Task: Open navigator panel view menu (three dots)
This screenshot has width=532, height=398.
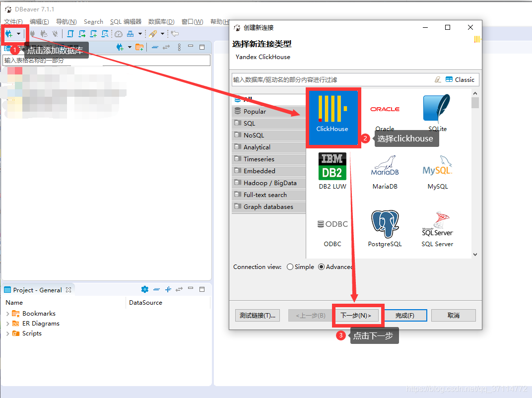Action: (x=179, y=47)
